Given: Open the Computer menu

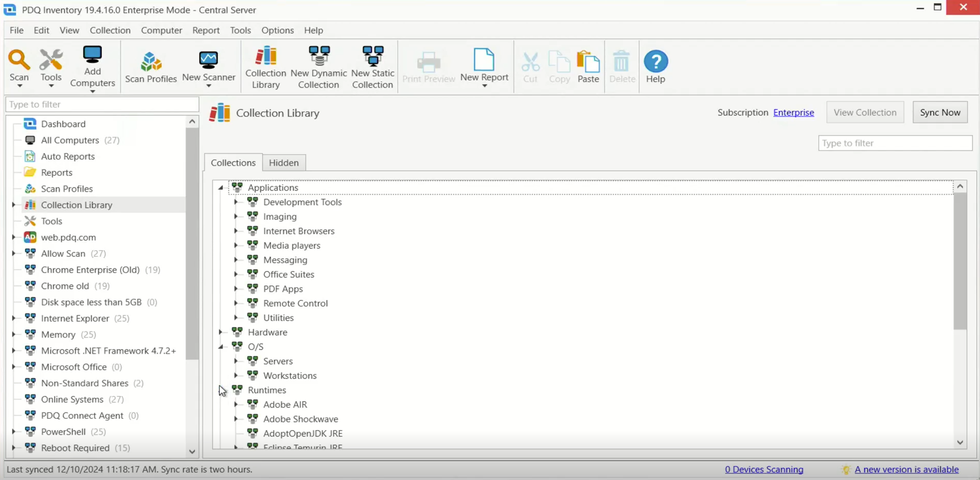Looking at the screenshot, I should click(x=162, y=30).
